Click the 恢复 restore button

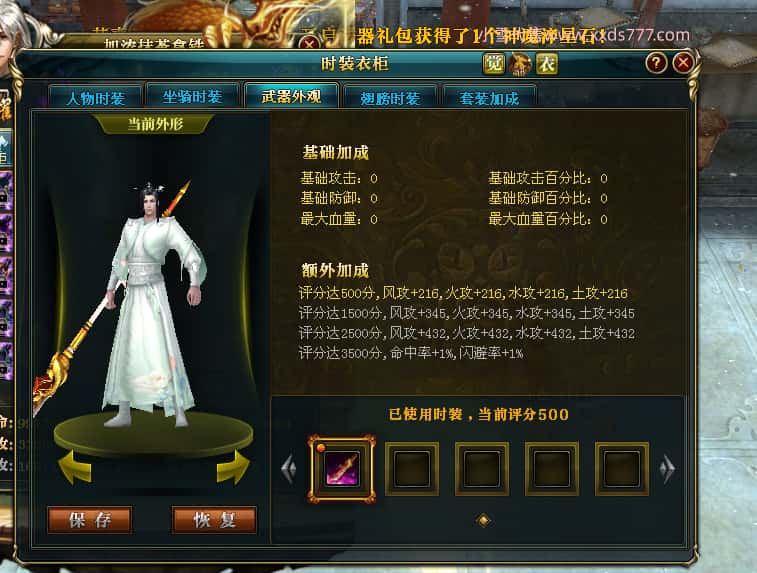pos(214,520)
